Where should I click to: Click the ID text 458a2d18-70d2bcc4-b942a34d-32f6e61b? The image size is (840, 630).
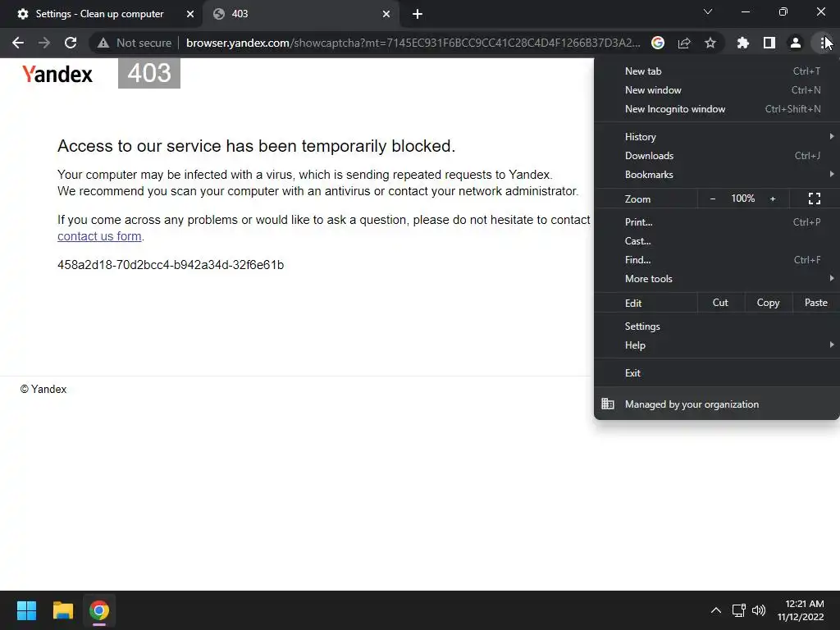[x=171, y=265]
